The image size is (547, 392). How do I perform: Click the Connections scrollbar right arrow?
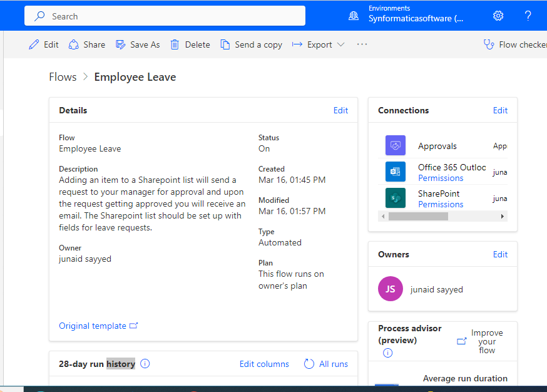pos(503,217)
